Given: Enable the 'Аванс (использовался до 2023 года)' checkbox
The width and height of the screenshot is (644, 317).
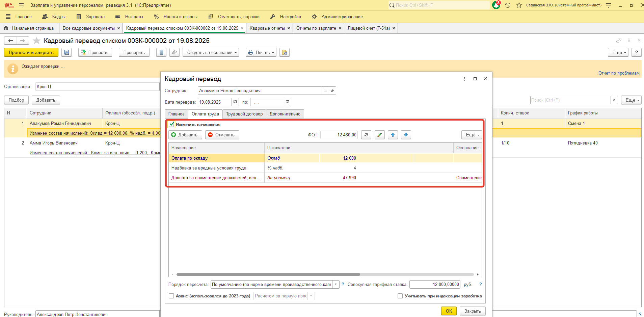Looking at the screenshot, I should point(171,296).
